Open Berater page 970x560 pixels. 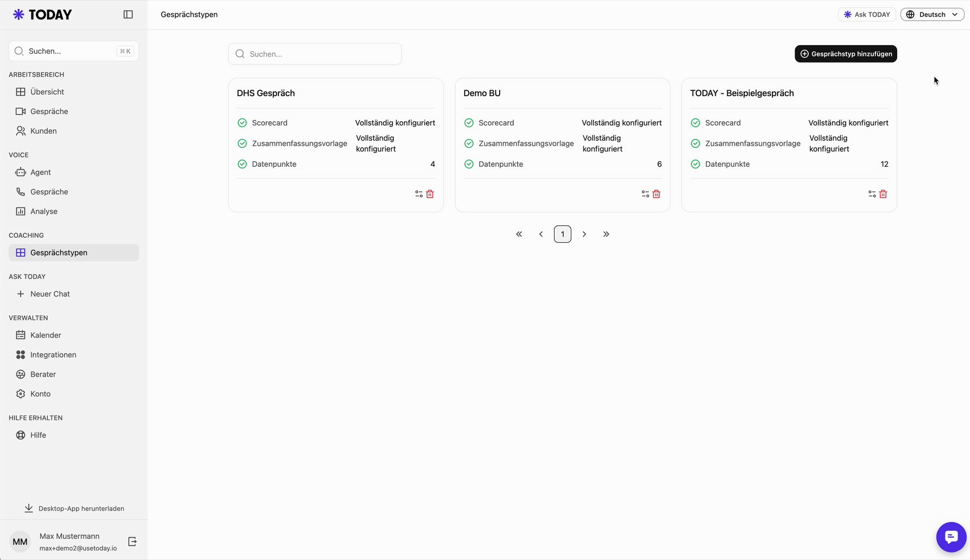click(x=74, y=374)
